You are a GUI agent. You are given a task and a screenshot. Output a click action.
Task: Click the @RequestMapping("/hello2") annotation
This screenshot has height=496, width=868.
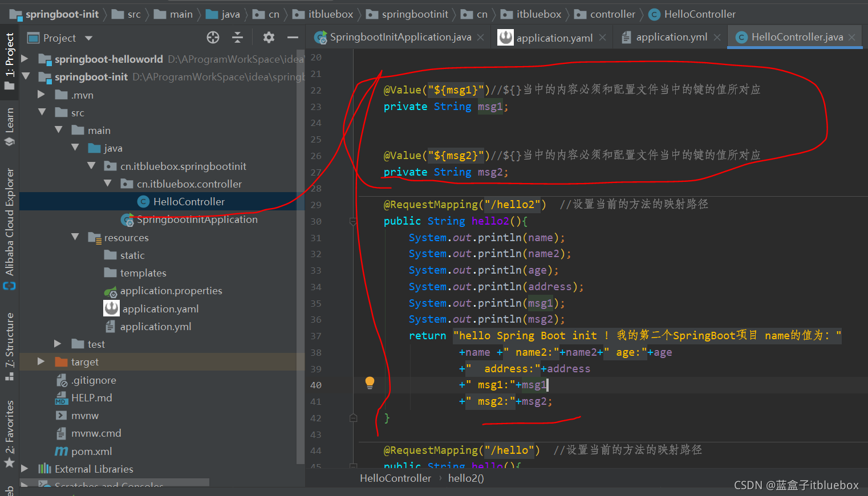pyautogui.click(x=465, y=205)
